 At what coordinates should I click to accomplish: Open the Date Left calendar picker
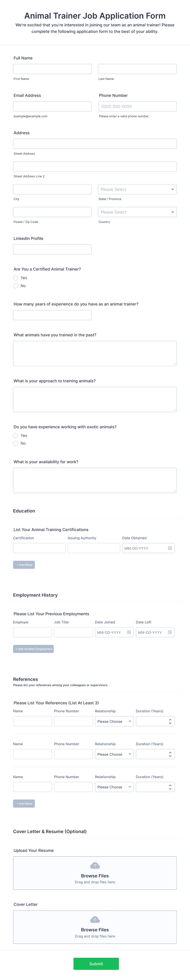(x=170, y=632)
